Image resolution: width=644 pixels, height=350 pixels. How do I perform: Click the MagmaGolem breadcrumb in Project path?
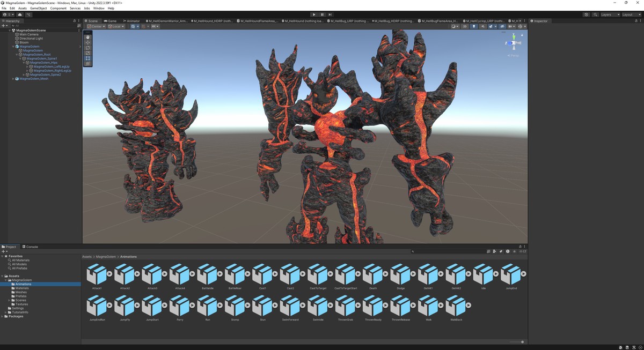point(106,257)
